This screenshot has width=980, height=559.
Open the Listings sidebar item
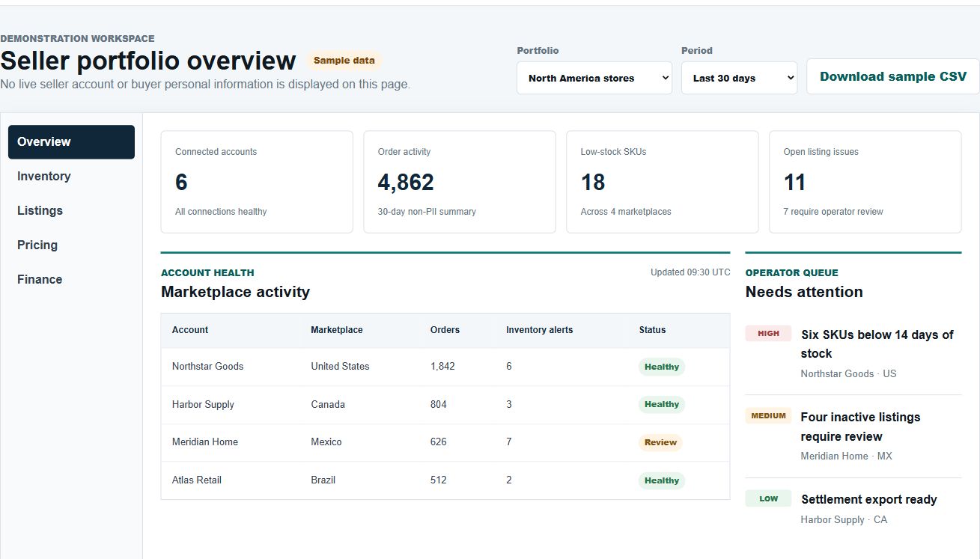pos(71,210)
